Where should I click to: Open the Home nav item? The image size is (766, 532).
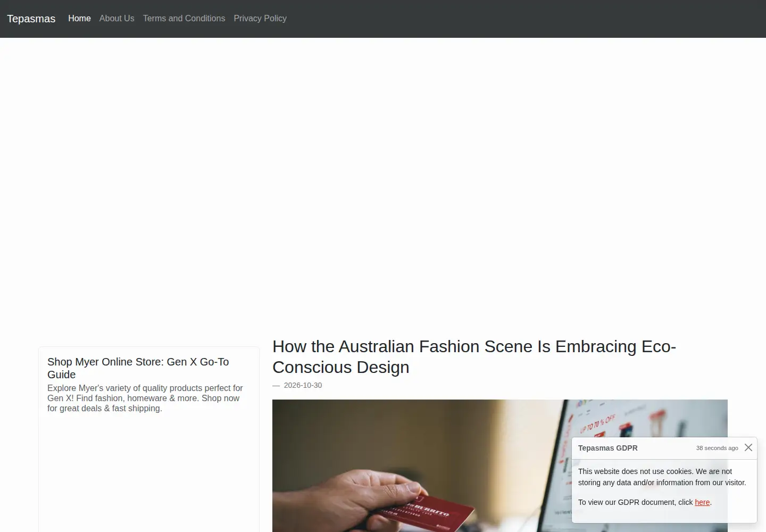(x=79, y=18)
